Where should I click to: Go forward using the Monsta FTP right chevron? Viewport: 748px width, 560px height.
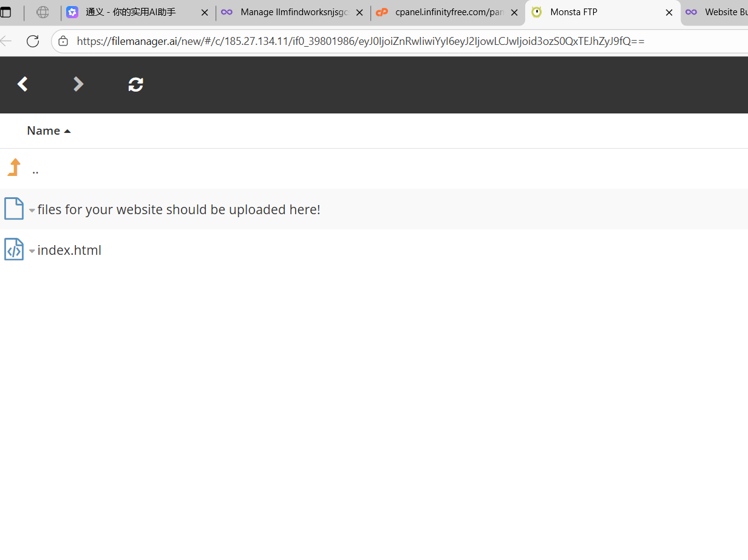tap(78, 84)
